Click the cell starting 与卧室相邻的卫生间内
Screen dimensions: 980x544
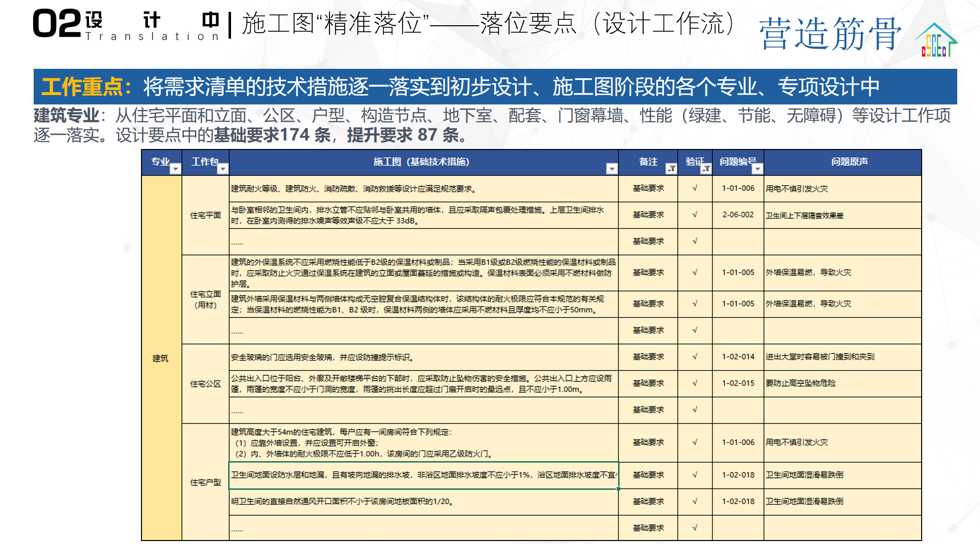click(x=423, y=215)
